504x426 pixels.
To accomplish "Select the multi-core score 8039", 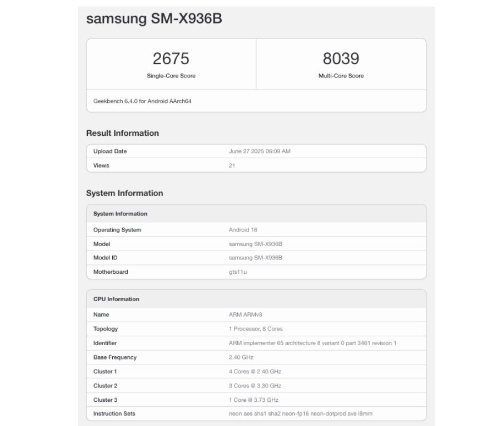I will (341, 58).
